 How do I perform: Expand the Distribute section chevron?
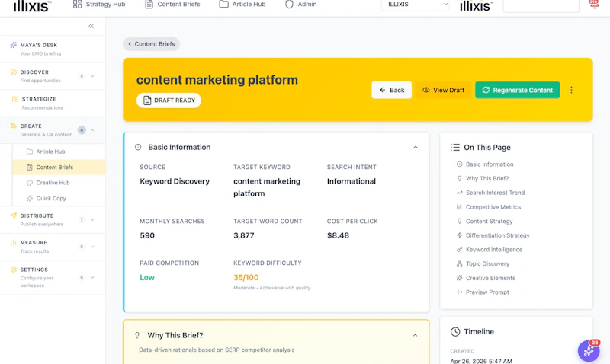click(92, 220)
